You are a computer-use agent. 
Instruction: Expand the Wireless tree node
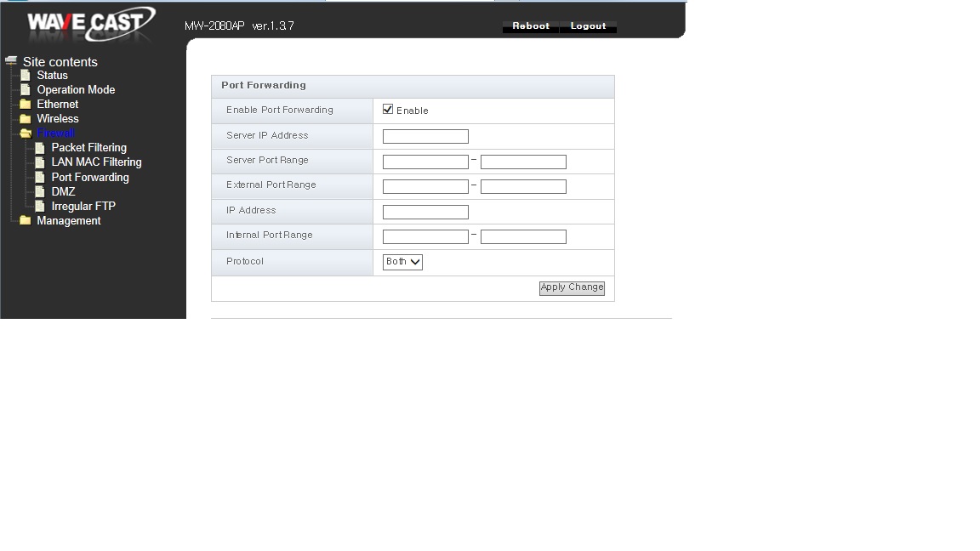58,119
